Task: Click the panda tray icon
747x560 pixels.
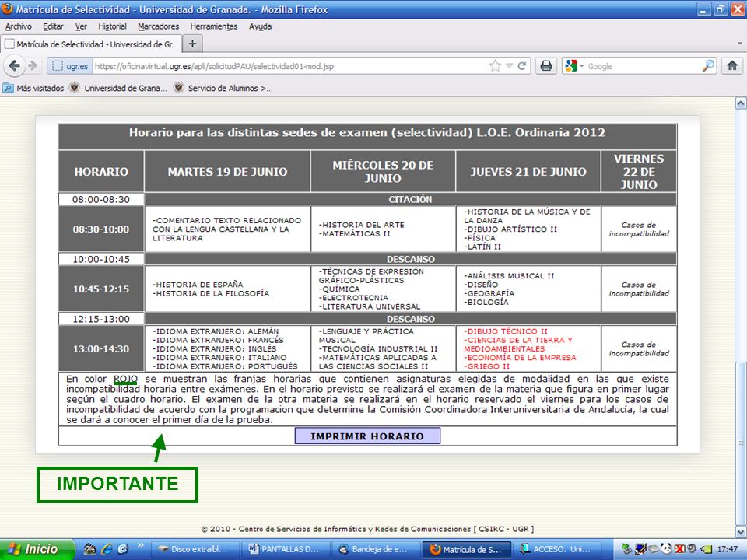Action: (665, 549)
